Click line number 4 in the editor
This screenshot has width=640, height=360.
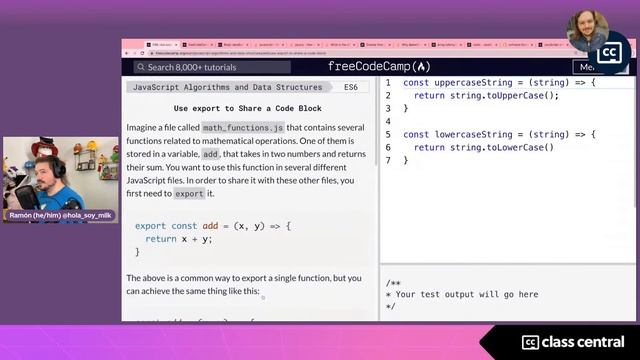pyautogui.click(x=388, y=121)
